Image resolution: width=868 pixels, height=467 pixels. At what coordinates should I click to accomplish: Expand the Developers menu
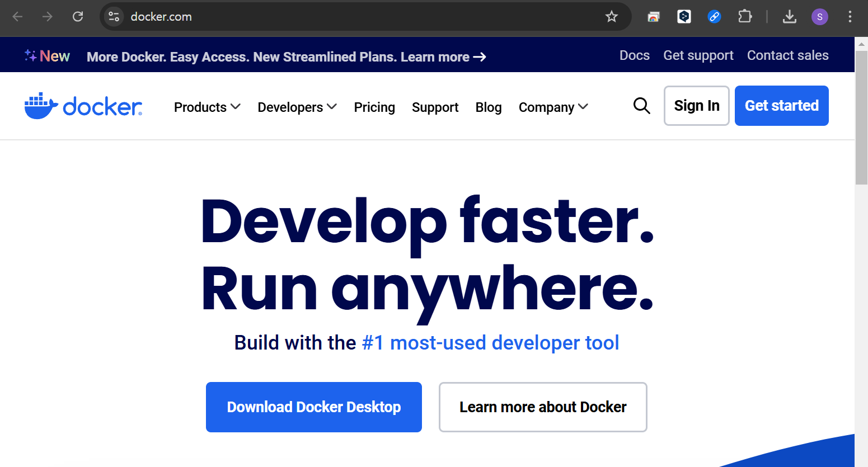297,107
